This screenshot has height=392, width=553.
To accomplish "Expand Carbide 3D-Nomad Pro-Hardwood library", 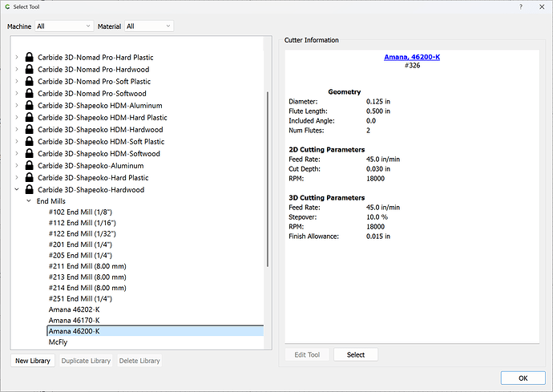I will (17, 69).
